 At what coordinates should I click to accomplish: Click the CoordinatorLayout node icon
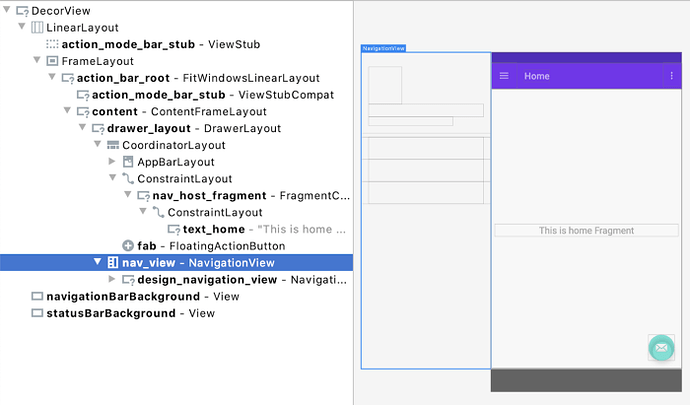[x=113, y=145]
